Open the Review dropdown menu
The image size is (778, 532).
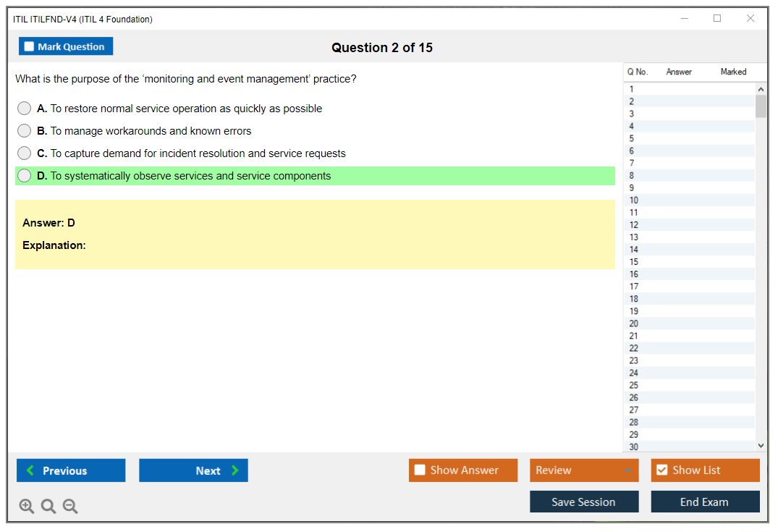pos(583,470)
